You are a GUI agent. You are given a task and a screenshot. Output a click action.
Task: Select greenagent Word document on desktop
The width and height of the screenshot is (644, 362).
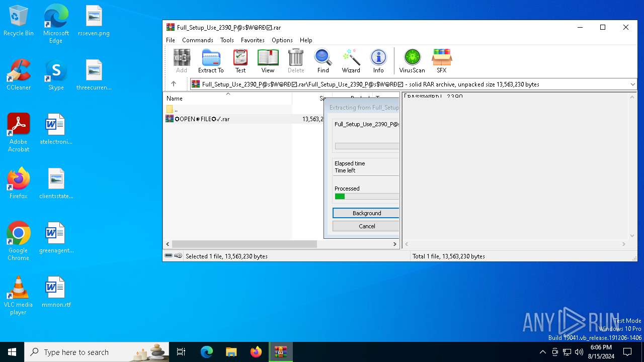(x=56, y=238)
